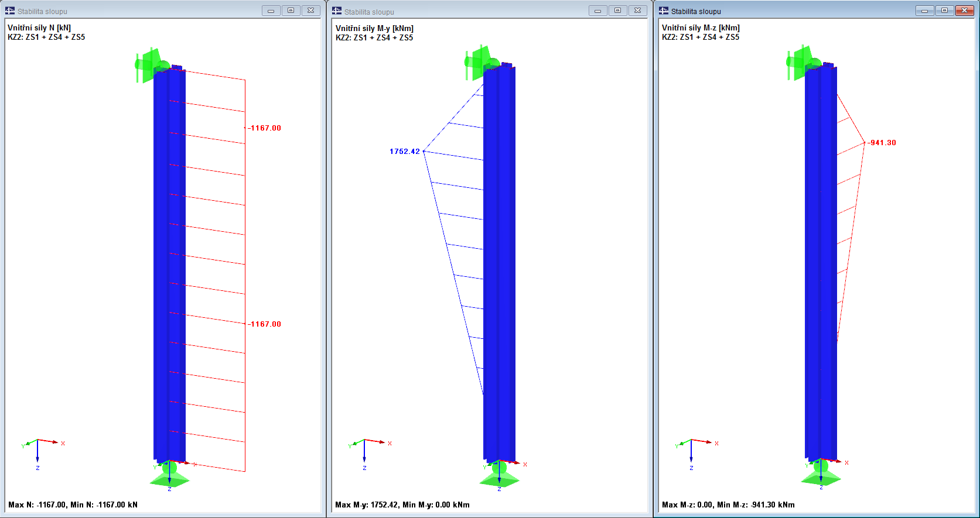The image size is (980, 518).
Task: Maximize the M-z [kNm] diagram window
Action: point(944,11)
